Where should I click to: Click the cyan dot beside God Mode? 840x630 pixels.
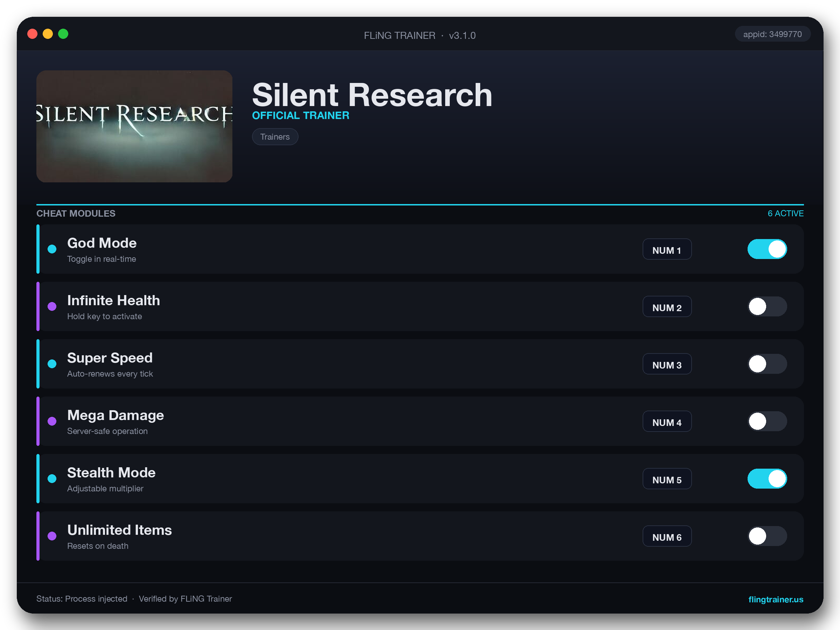(x=52, y=249)
